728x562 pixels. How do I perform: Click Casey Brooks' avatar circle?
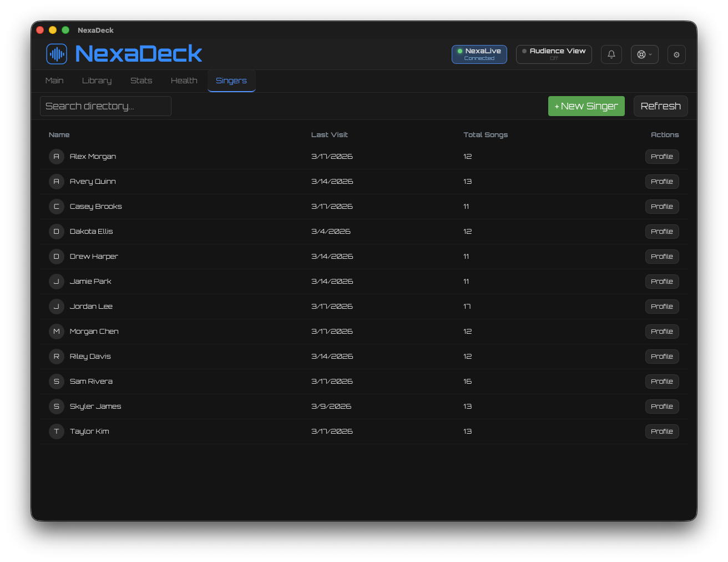[56, 207]
